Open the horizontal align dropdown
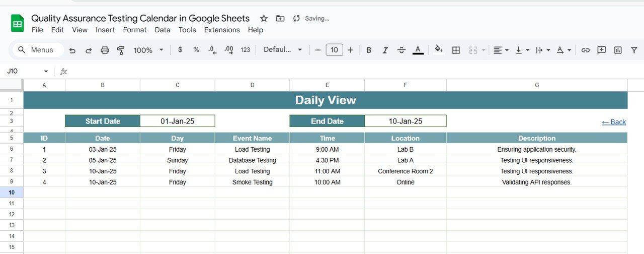This screenshot has height=254, width=644. coord(501,50)
